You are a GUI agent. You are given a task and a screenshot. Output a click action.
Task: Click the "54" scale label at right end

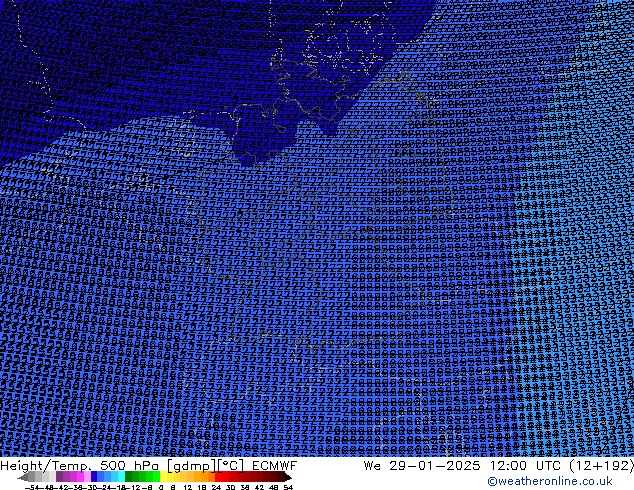point(288,487)
